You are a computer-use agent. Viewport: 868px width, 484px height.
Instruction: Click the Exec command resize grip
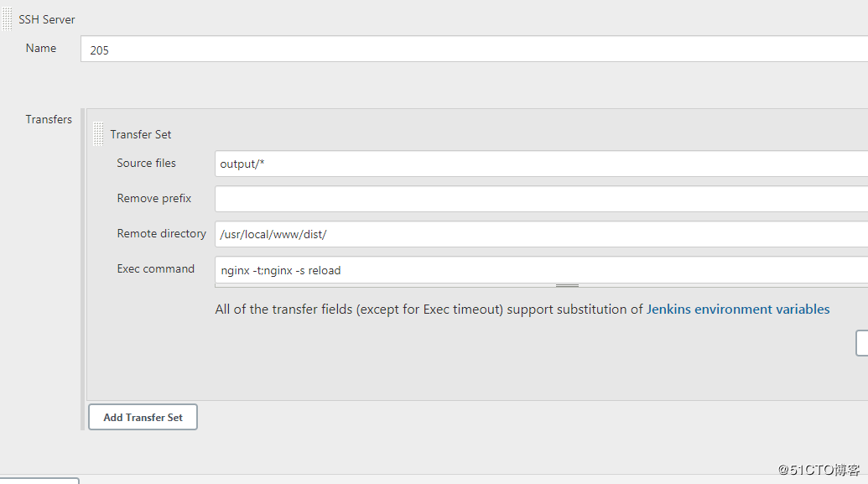click(567, 286)
